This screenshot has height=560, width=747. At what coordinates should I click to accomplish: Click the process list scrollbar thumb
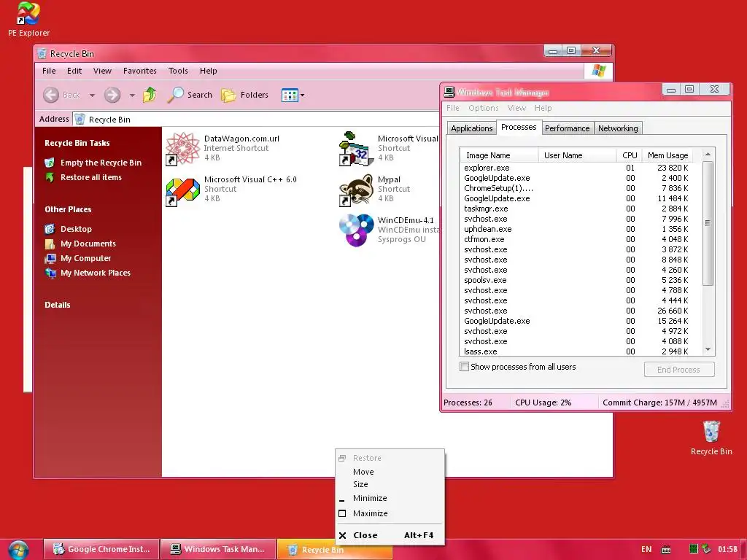click(x=708, y=223)
